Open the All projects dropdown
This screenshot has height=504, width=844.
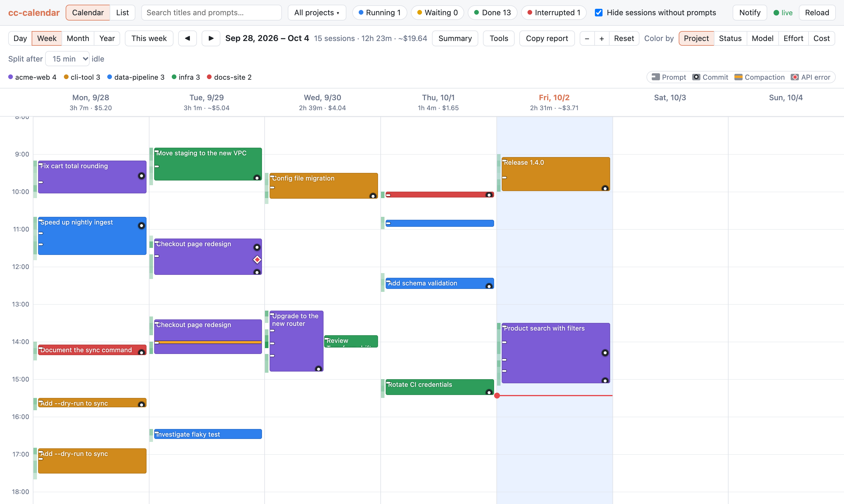tap(316, 13)
